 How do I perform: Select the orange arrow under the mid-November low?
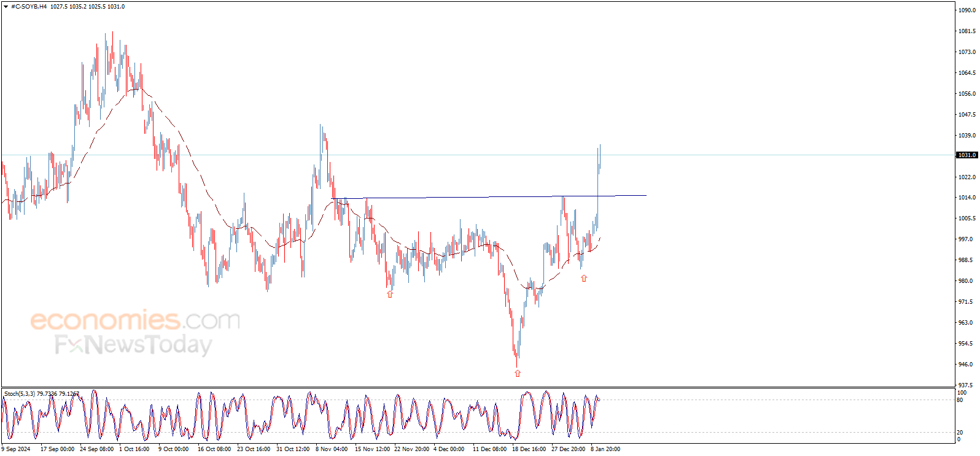[390, 295]
